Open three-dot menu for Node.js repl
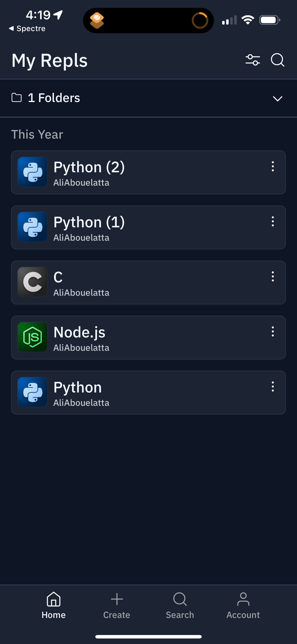 click(273, 331)
